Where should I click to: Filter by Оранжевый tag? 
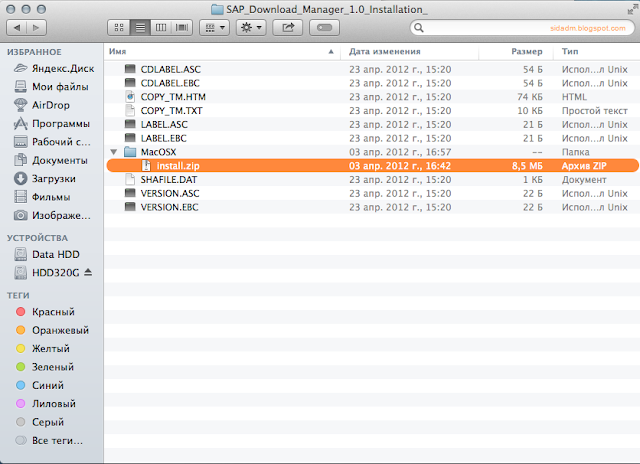[52, 330]
